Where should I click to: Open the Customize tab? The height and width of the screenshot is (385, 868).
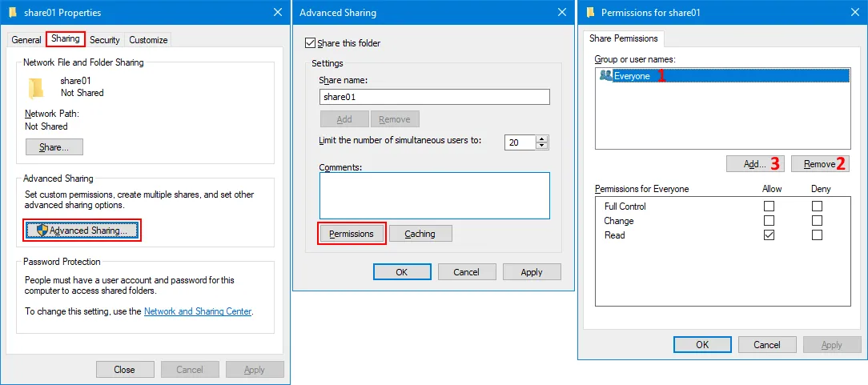pos(148,40)
